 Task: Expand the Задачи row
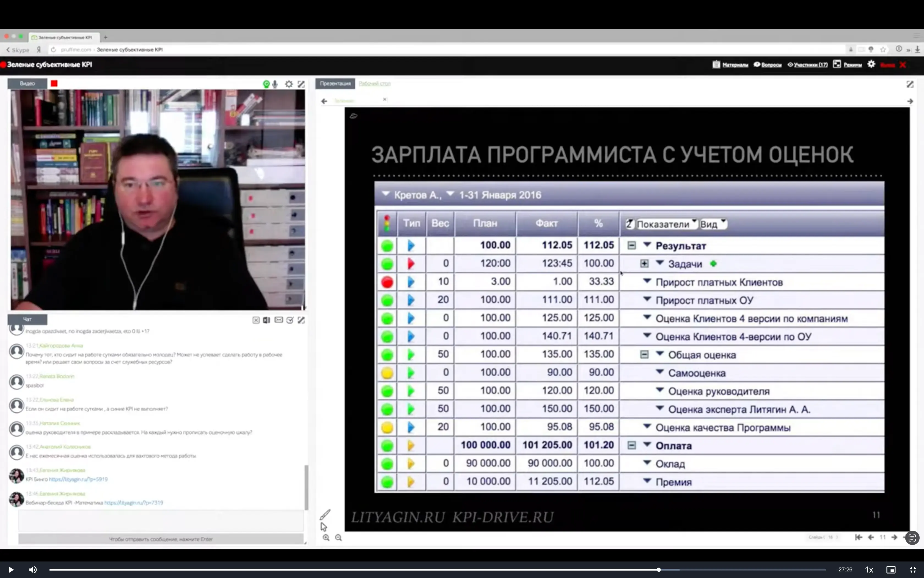pyautogui.click(x=645, y=264)
